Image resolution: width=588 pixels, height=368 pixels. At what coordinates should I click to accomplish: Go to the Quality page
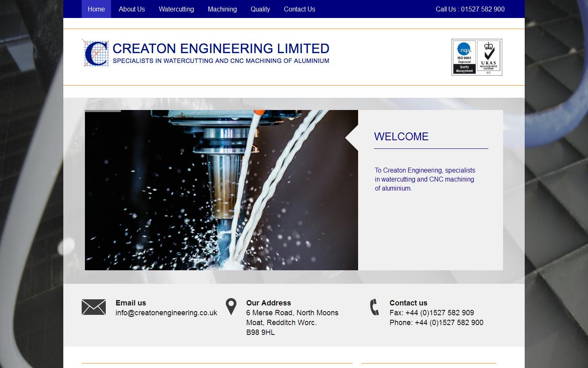click(x=260, y=9)
